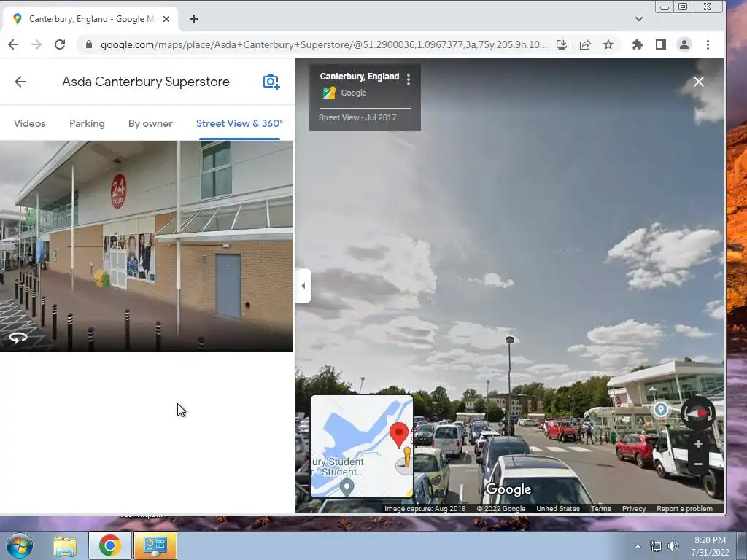
Task: Open File Explorer from the taskbar
Action: click(65, 545)
